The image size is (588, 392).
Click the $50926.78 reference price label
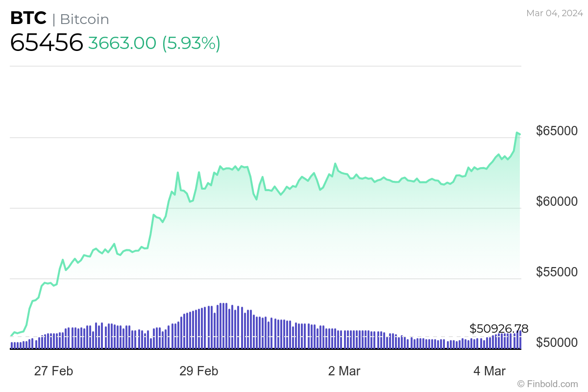499,328
